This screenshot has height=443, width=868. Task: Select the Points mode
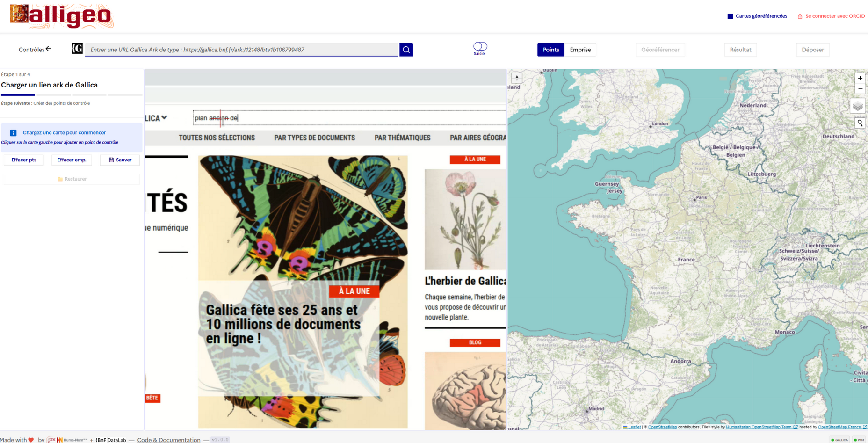(550, 50)
